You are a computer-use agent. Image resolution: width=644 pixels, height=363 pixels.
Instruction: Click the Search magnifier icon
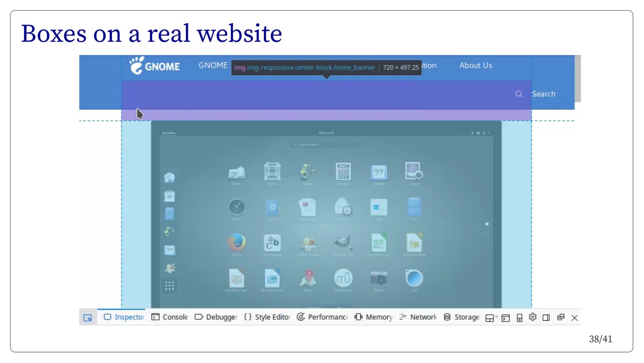pos(519,94)
